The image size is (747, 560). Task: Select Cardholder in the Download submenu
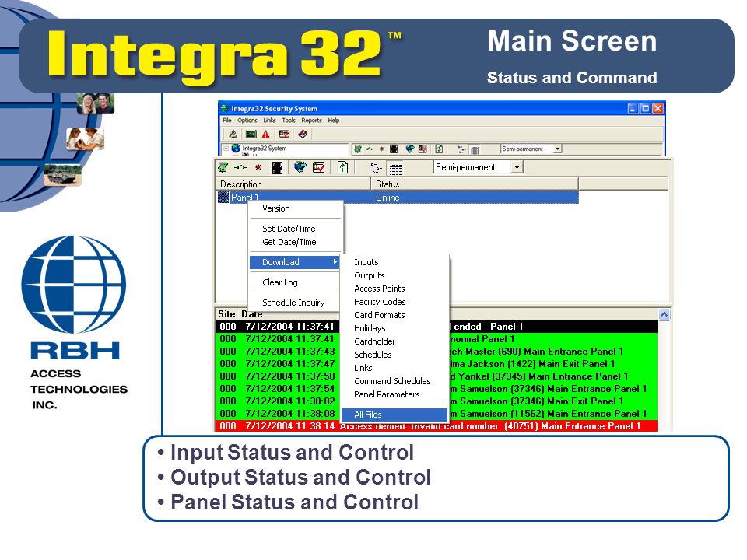pos(395,341)
